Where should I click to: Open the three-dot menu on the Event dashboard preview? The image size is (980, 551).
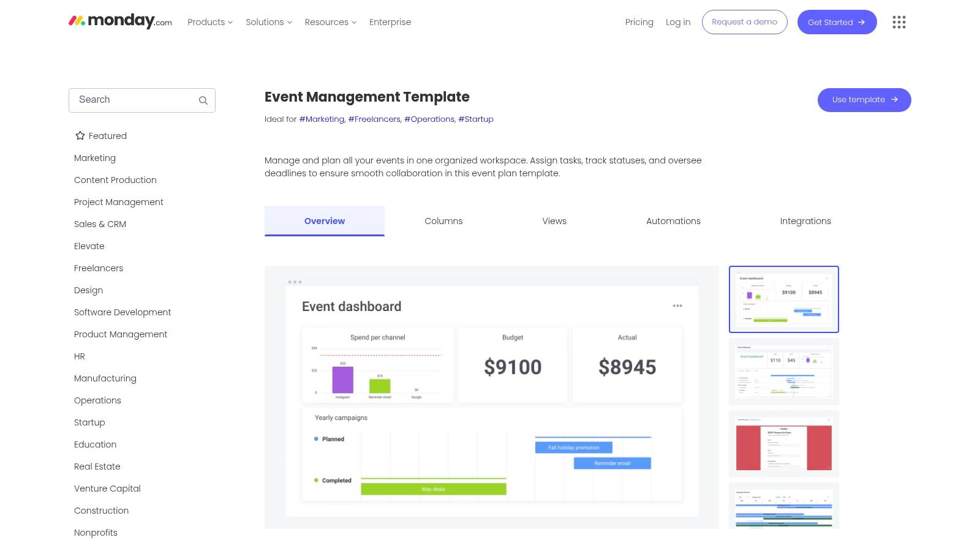tap(677, 304)
